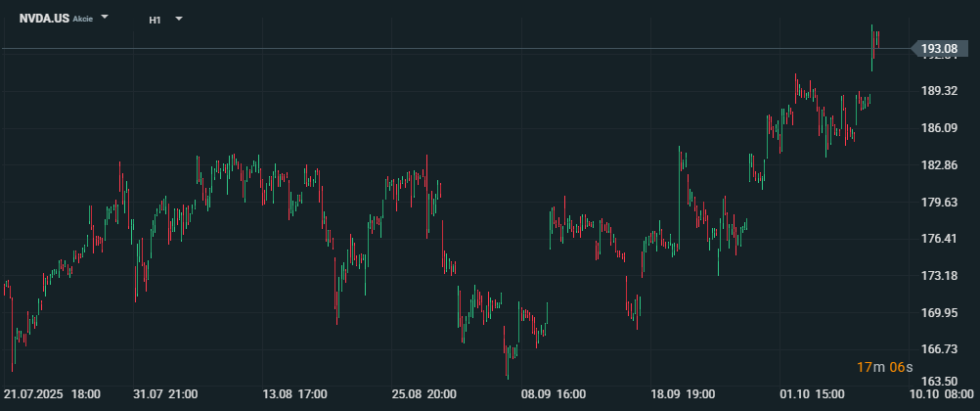Click the 13.08 17:00 date label
The width and height of the screenshot is (980, 411).
[x=294, y=394]
